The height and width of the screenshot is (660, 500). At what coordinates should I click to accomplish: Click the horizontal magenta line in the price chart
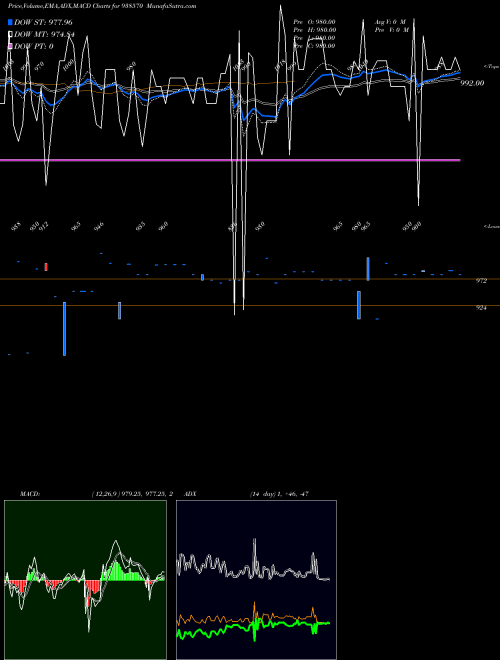pyautogui.click(x=230, y=160)
